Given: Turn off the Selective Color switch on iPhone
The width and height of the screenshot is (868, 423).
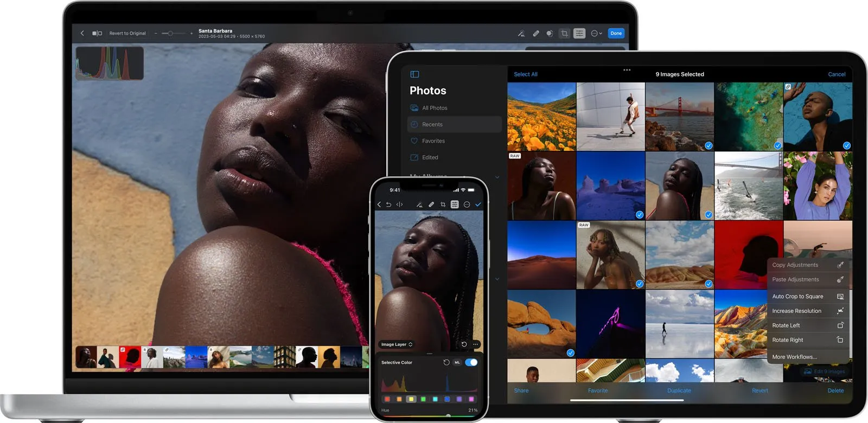Looking at the screenshot, I should pos(471,362).
